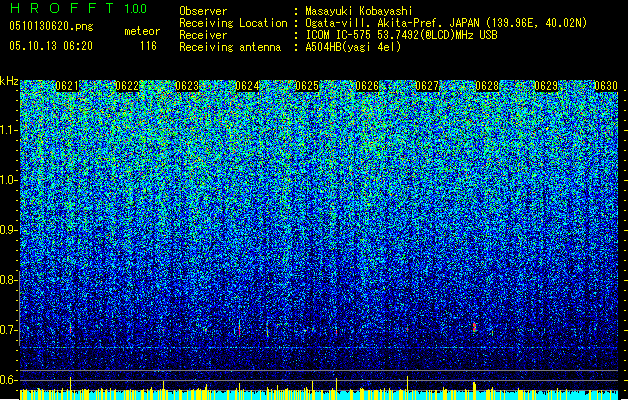Click the date stamp 05.10.13 06:20
Viewport: 629px width, 400px height.
pyautogui.click(x=51, y=46)
